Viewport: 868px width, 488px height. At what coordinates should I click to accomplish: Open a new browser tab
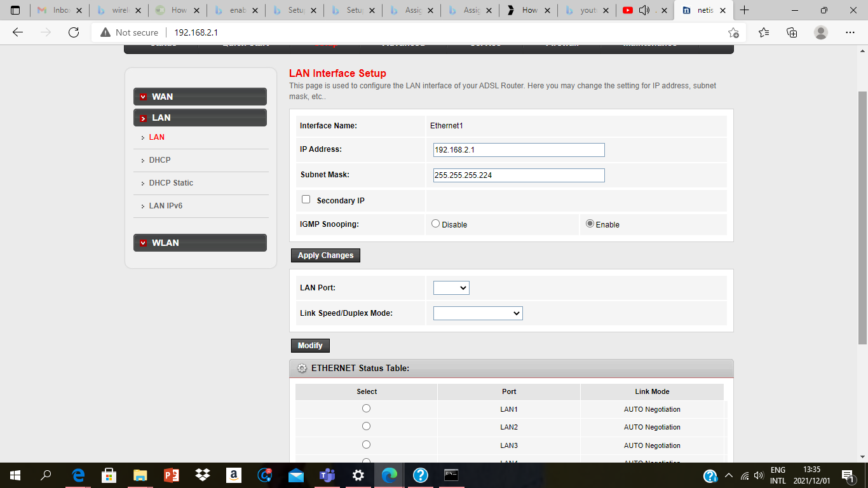tap(745, 10)
